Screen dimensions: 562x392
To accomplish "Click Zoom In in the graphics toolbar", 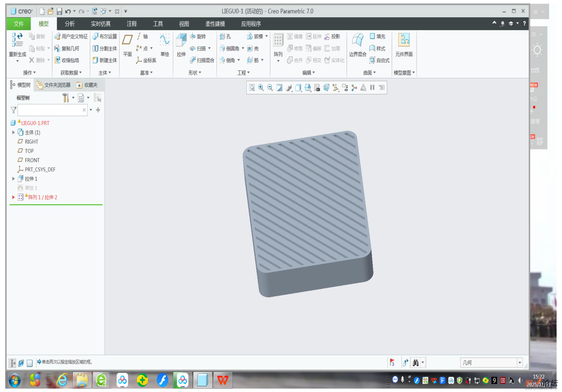I will click(261, 88).
